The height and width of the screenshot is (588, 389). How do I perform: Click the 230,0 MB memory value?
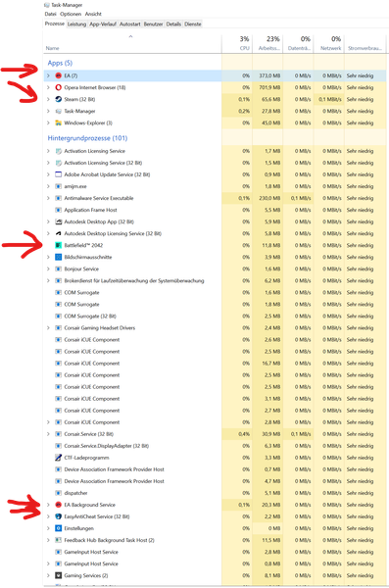[269, 198]
